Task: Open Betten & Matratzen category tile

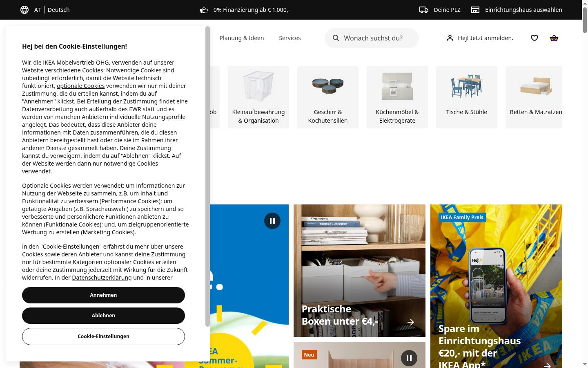Action: click(534, 97)
